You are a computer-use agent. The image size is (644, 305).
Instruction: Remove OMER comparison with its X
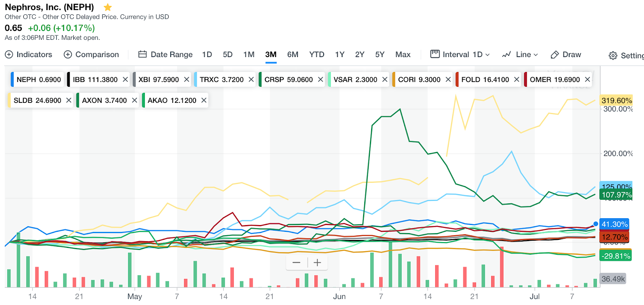pos(587,80)
